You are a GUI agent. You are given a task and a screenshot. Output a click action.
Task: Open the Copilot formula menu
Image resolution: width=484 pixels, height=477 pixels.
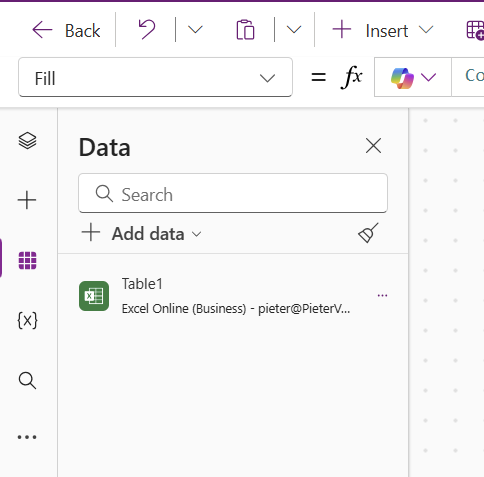pos(413,77)
